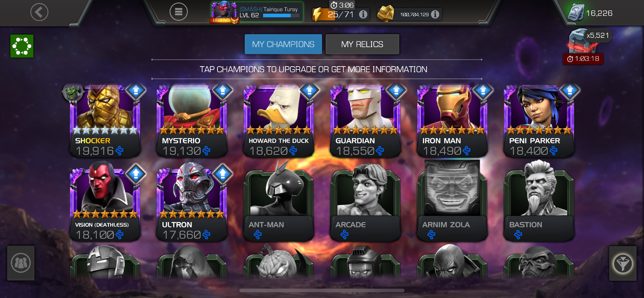Open the hamburger main menu
The image size is (644, 298).
[179, 12]
